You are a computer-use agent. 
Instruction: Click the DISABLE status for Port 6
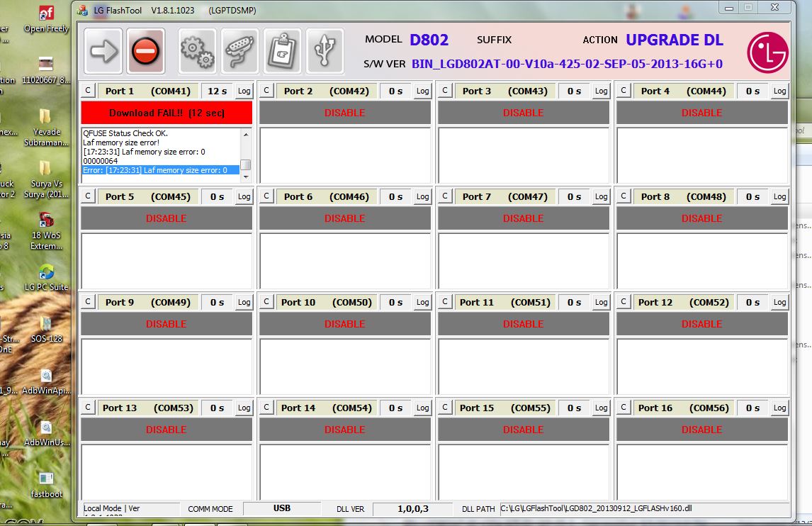345,218
